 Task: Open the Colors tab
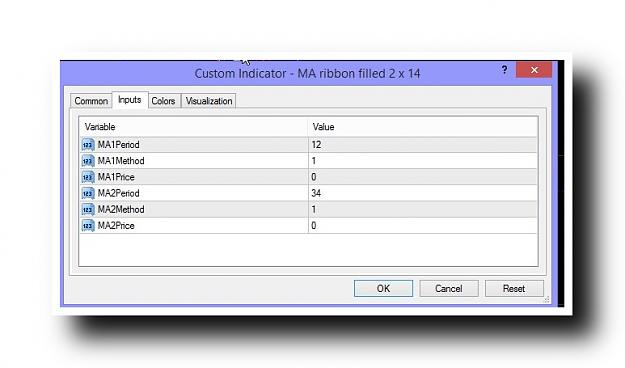pos(163,101)
